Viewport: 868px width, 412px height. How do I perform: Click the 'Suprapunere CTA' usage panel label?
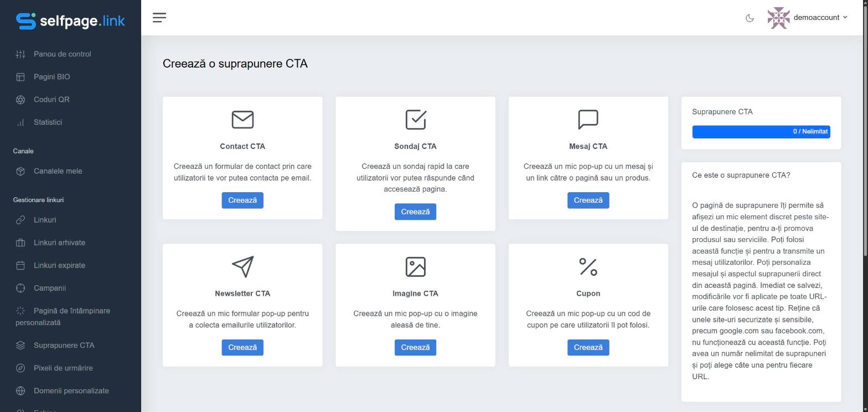722,112
